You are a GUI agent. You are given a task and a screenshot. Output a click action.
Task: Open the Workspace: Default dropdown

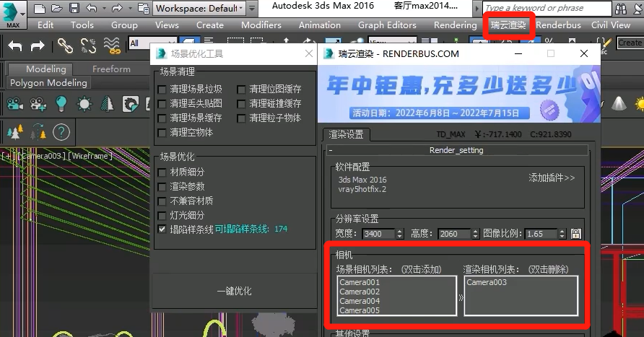coord(206,9)
